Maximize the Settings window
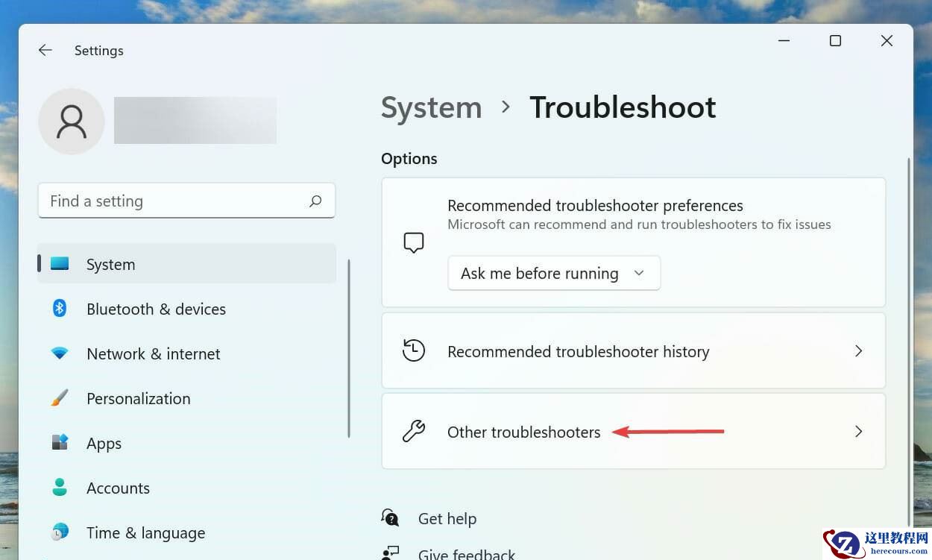932x560 pixels. click(x=835, y=41)
